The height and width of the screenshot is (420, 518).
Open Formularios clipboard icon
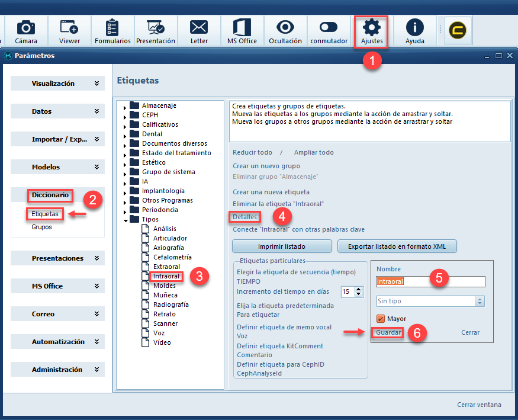tap(112, 31)
